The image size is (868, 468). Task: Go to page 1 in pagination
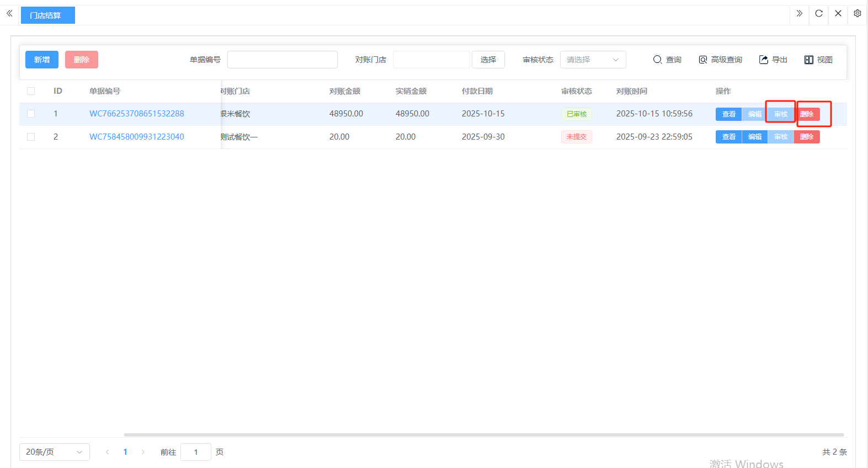(x=125, y=452)
